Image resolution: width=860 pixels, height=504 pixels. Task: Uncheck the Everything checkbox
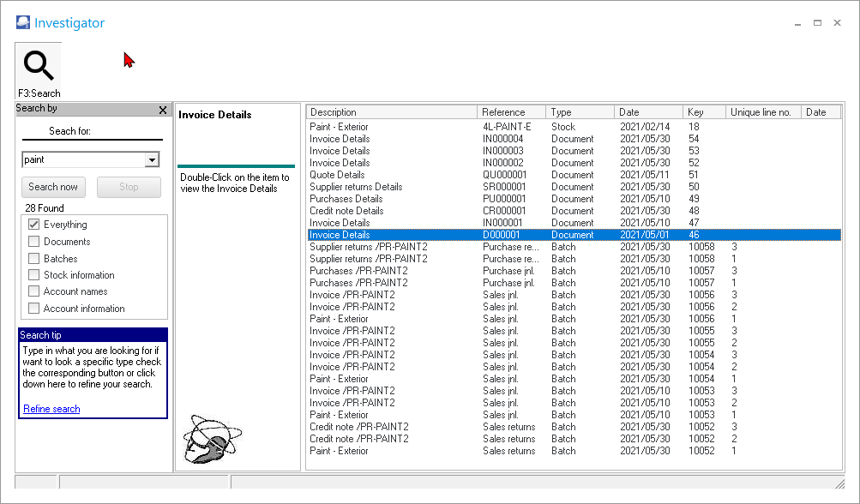(34, 225)
